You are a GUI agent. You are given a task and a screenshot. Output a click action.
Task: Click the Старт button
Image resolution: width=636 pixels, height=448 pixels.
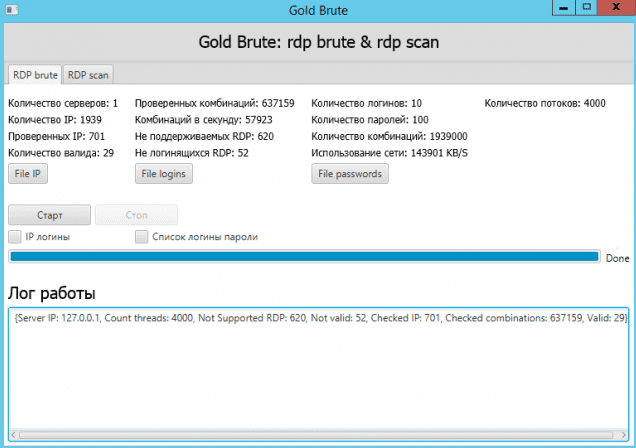coord(49,215)
